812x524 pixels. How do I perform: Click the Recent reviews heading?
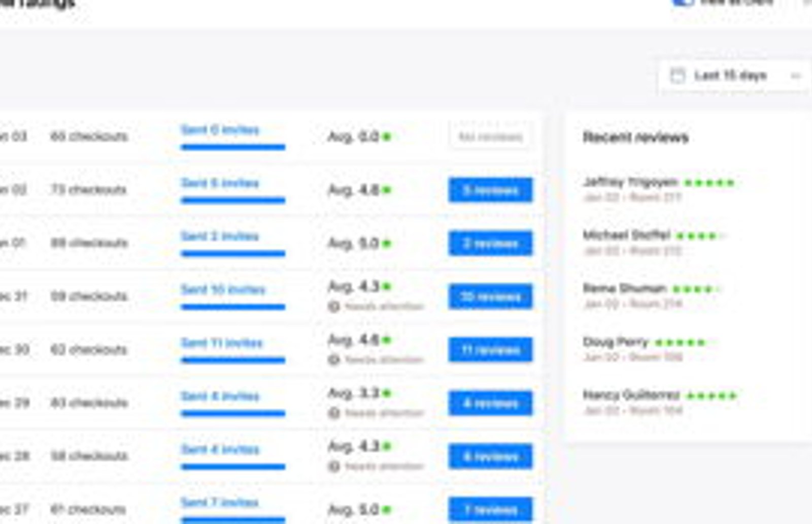point(635,137)
